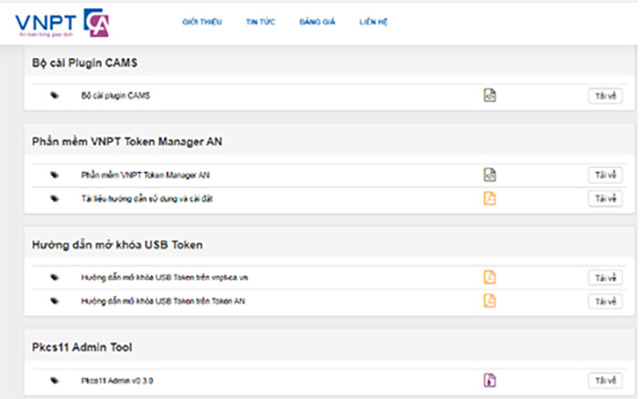The height and width of the screenshot is (399, 640).
Task: Click the PDF icon for Tài liệu hướng dẫn sử dụng
Action: [490, 198]
